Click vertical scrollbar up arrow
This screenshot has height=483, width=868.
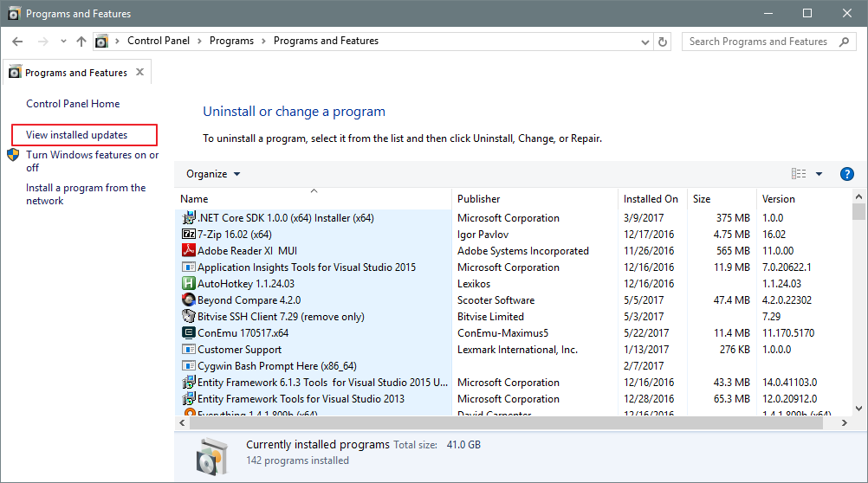pyautogui.click(x=859, y=196)
